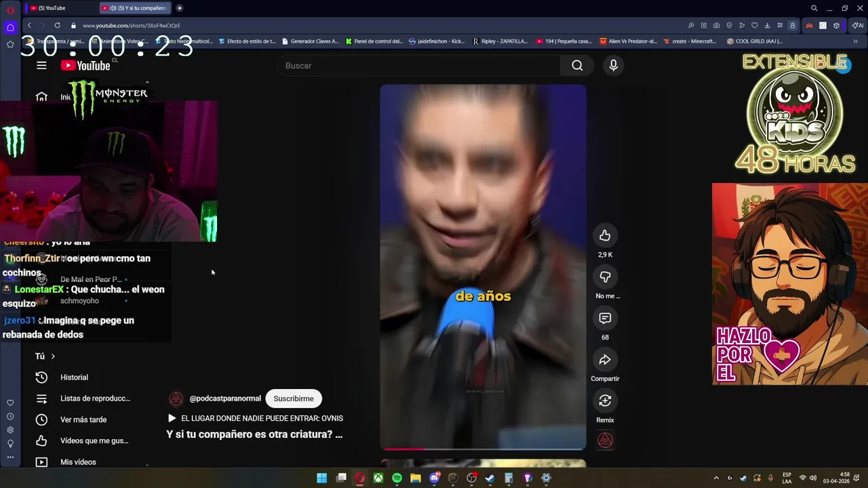Open the 'Alien Vs Predator' bookmark
Image resolution: width=868 pixels, height=488 pixels.
(629, 41)
